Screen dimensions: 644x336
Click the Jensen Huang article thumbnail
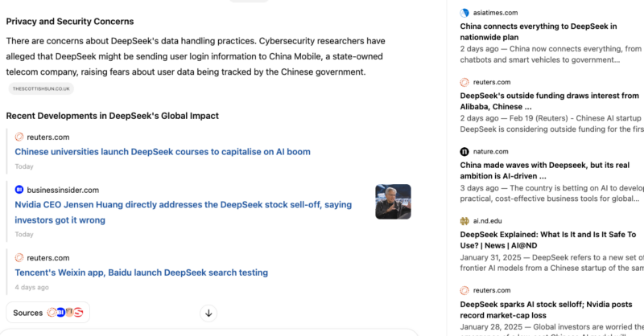coord(393,202)
